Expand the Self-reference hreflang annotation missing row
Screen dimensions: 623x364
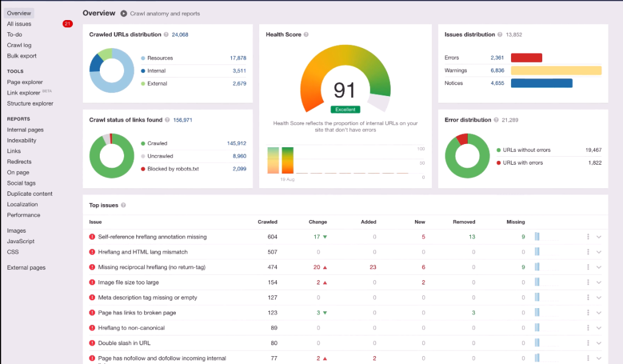[x=599, y=237]
